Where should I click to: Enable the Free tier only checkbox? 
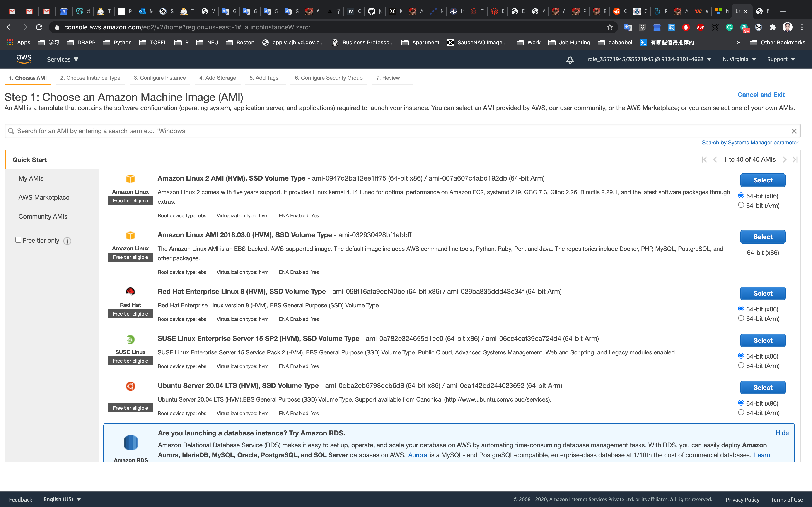18,240
